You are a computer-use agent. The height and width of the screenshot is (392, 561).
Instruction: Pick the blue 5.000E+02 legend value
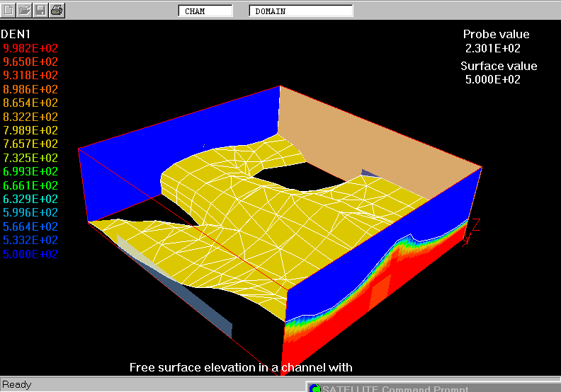tap(30, 254)
